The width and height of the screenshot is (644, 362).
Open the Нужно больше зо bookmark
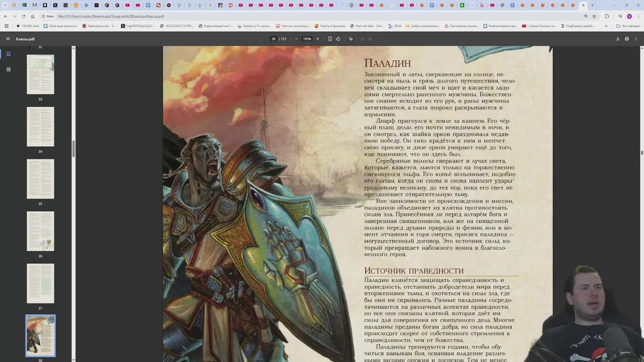click(539, 26)
